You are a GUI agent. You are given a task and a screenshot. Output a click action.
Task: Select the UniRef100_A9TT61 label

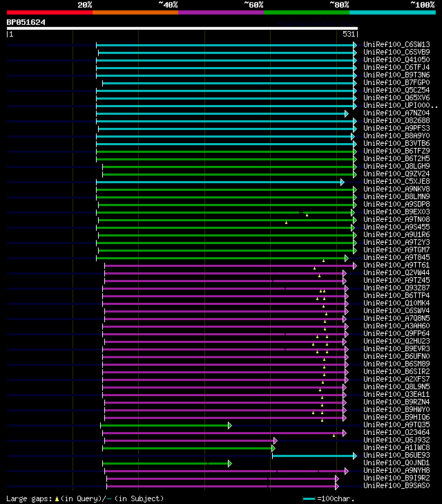coord(396,265)
